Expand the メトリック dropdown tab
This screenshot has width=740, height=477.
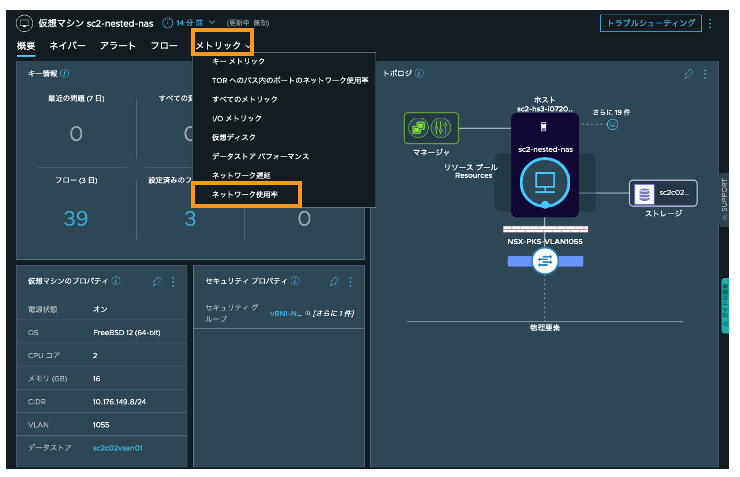[223, 45]
